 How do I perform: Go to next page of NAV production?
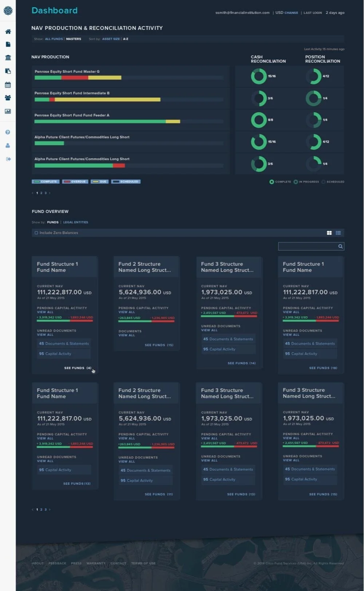click(x=50, y=193)
